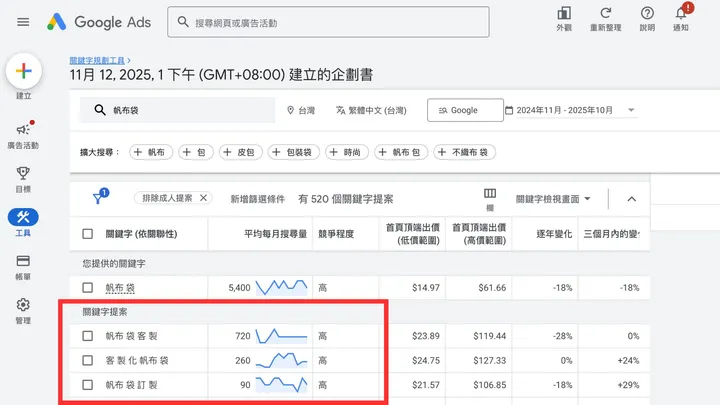Add 帆布包 to broaden search
The image size is (720, 405).
coord(401,152)
